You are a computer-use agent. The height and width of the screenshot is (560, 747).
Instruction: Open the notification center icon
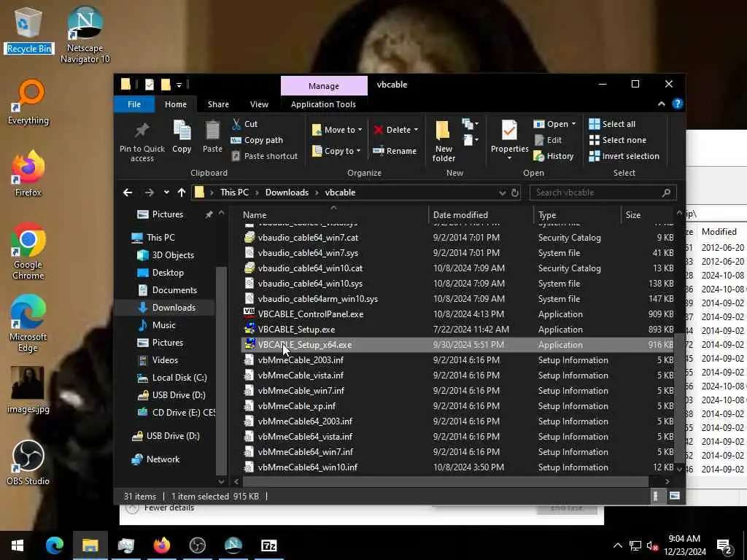[x=724, y=546]
